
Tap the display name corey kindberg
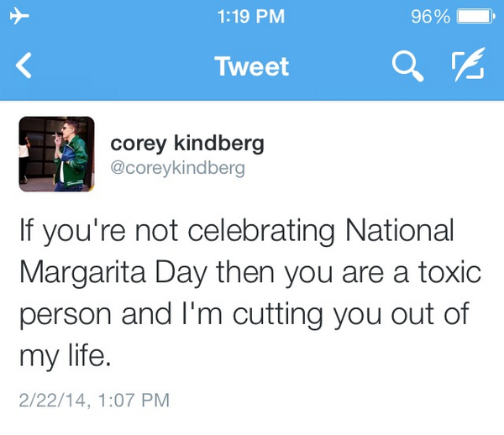[187, 144]
